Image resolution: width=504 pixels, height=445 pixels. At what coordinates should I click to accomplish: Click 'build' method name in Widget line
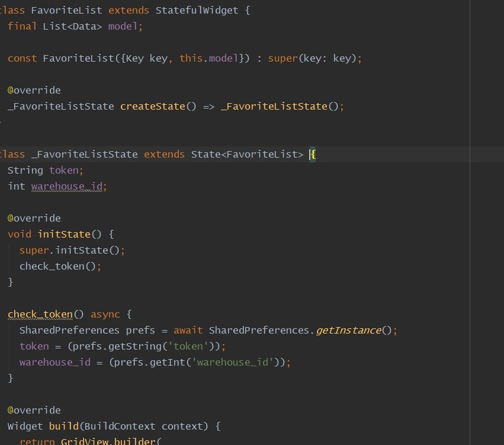coord(63,427)
